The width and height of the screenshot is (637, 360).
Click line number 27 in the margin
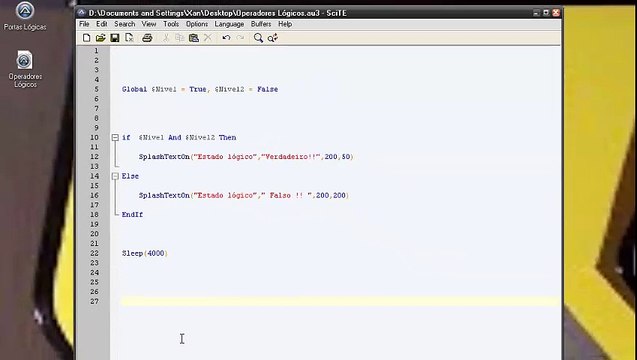coord(94,301)
